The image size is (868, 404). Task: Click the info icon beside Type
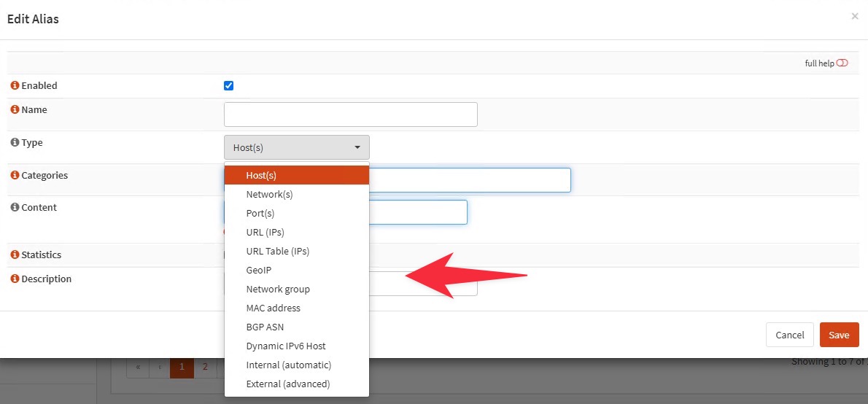15,142
